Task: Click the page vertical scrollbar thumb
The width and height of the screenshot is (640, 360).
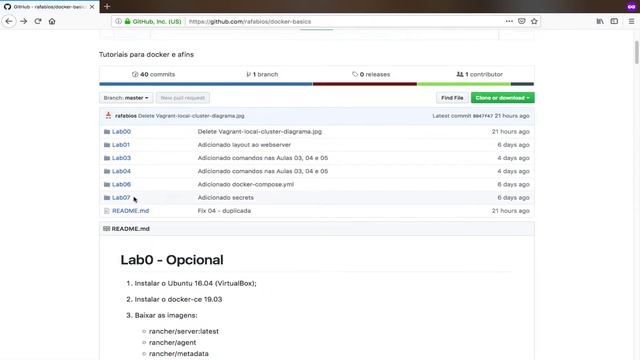Action: (x=636, y=52)
